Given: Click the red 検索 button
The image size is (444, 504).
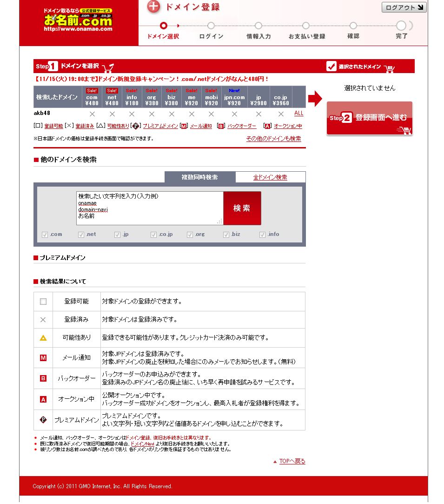Looking at the screenshot, I should pos(242,208).
